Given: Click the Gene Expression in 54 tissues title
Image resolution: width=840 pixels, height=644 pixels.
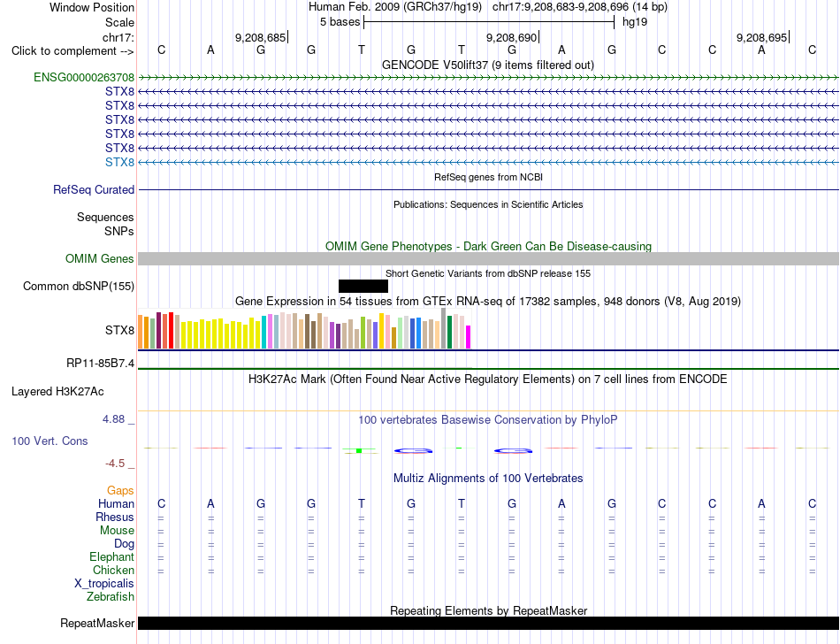Looking at the screenshot, I should pos(488,301).
